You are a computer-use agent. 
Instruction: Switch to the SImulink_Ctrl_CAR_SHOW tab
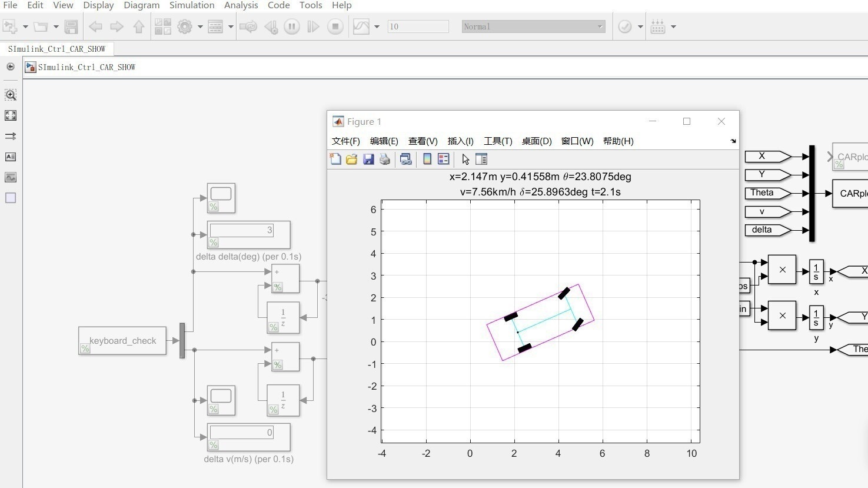click(x=57, y=49)
